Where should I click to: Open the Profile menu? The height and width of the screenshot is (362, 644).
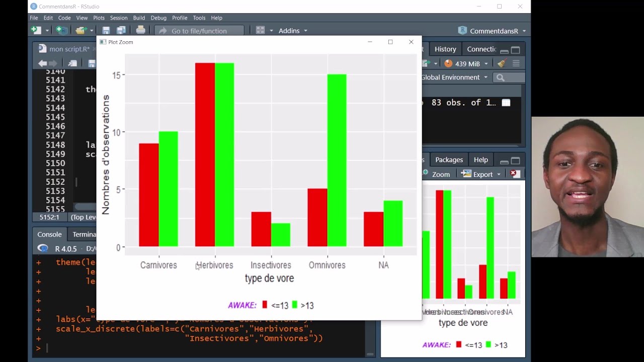coord(180,18)
